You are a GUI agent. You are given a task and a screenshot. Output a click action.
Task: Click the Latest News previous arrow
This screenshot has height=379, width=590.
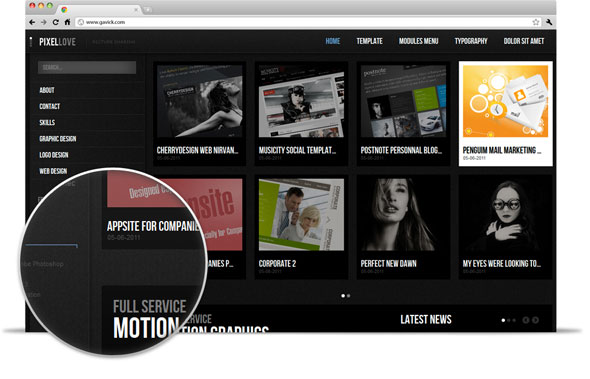(526, 320)
